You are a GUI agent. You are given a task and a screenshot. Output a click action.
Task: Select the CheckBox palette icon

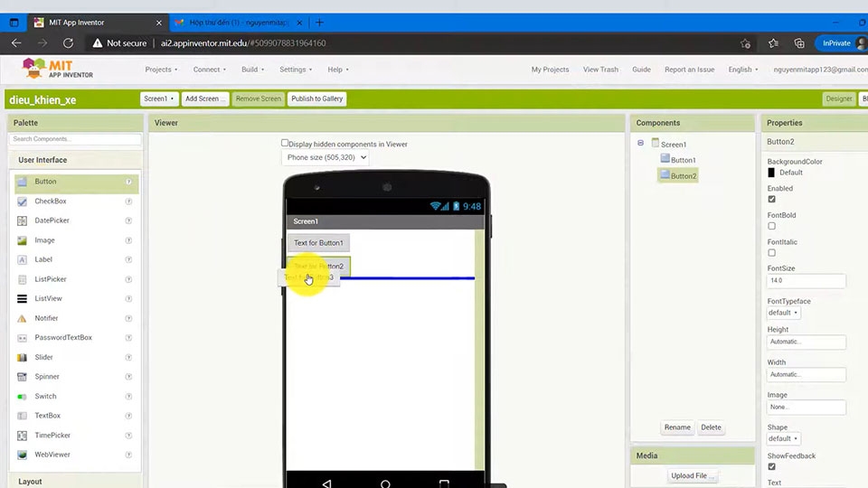[x=22, y=202]
